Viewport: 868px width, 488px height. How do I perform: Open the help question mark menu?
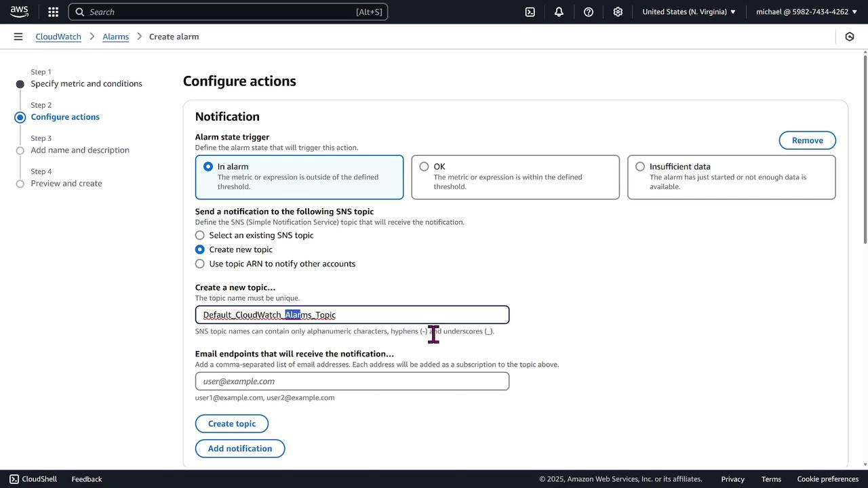[589, 12]
